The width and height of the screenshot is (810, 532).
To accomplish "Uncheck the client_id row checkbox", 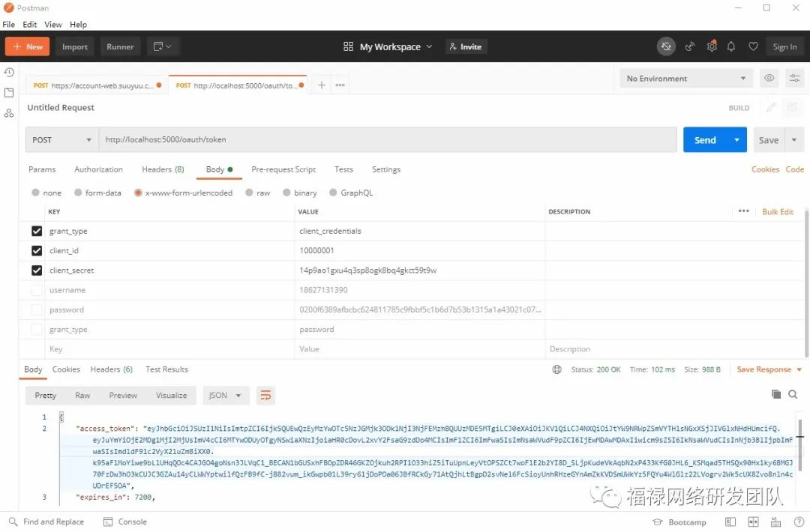I will pyautogui.click(x=37, y=251).
